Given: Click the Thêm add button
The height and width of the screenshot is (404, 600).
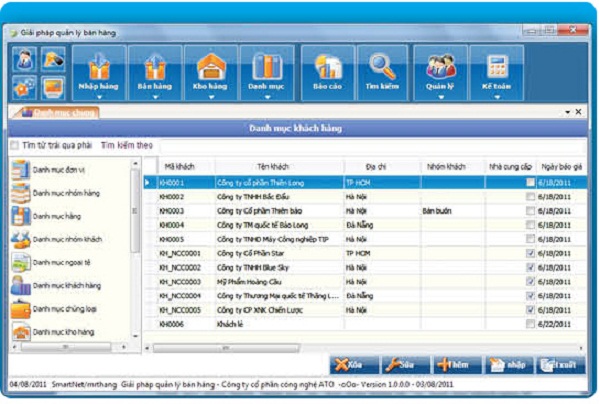Looking at the screenshot, I should coord(456,365).
